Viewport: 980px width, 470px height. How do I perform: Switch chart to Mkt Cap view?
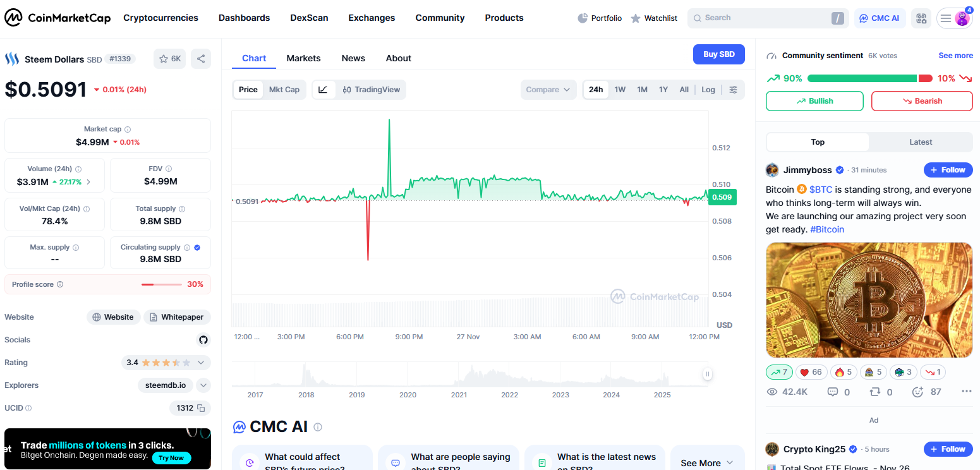284,90
